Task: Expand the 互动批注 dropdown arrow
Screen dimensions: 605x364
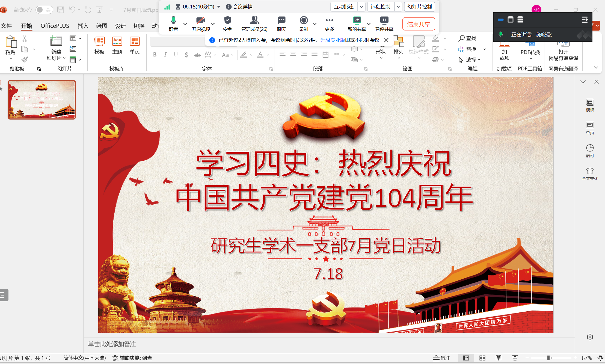Action: [361, 7]
